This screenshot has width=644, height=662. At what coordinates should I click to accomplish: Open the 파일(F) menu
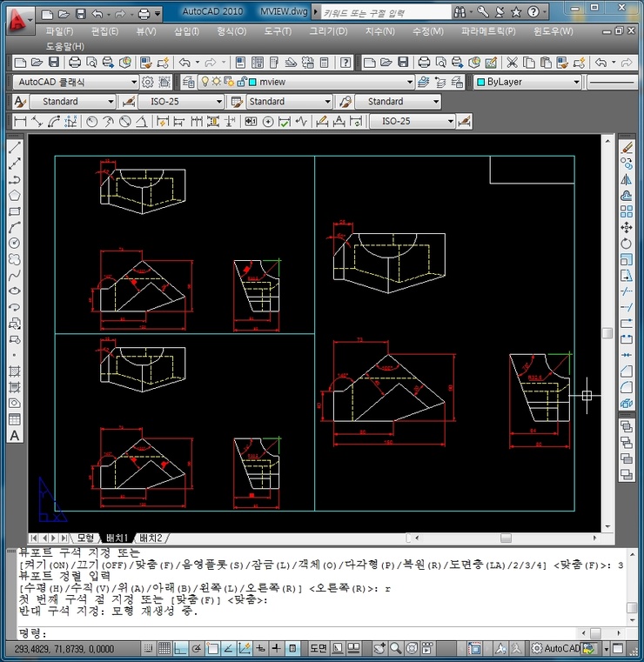[59, 31]
